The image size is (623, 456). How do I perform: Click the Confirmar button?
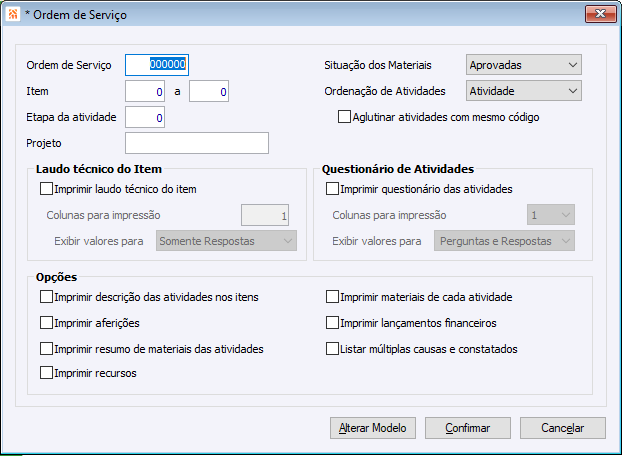(x=468, y=428)
